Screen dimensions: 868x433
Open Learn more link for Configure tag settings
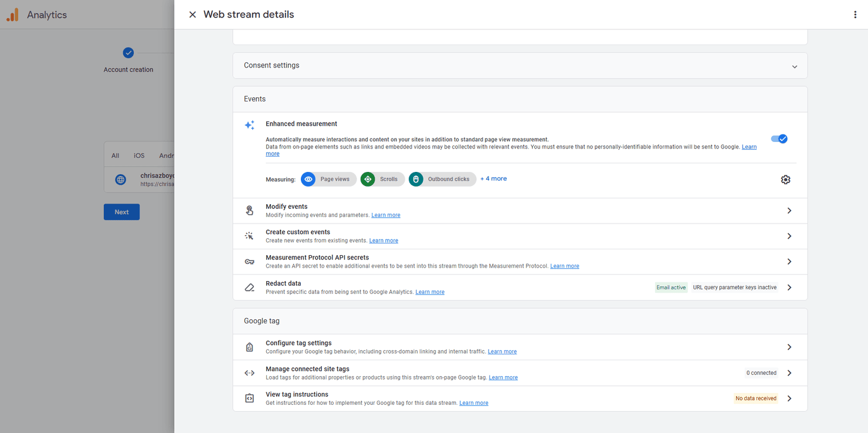point(502,352)
